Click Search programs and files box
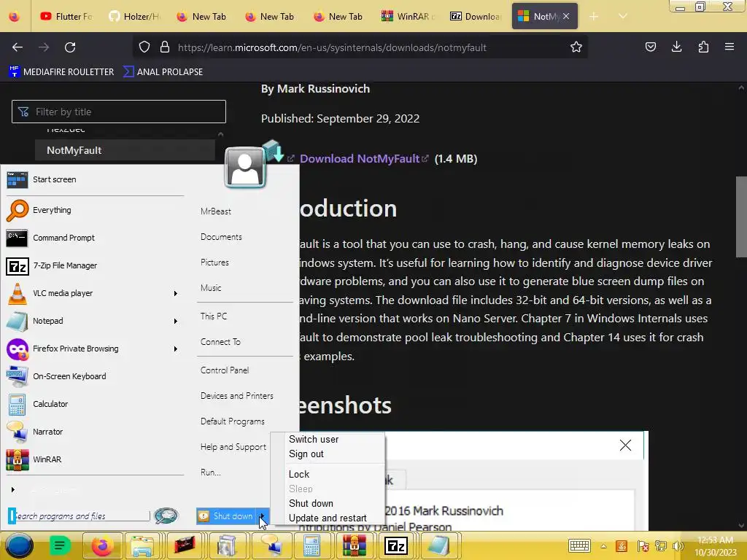The width and height of the screenshot is (747, 560). 79,516
